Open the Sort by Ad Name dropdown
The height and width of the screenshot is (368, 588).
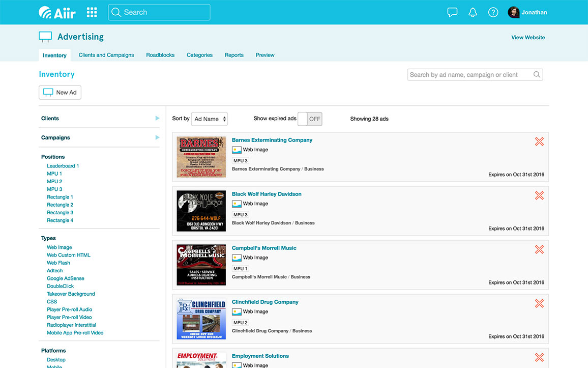click(x=209, y=119)
